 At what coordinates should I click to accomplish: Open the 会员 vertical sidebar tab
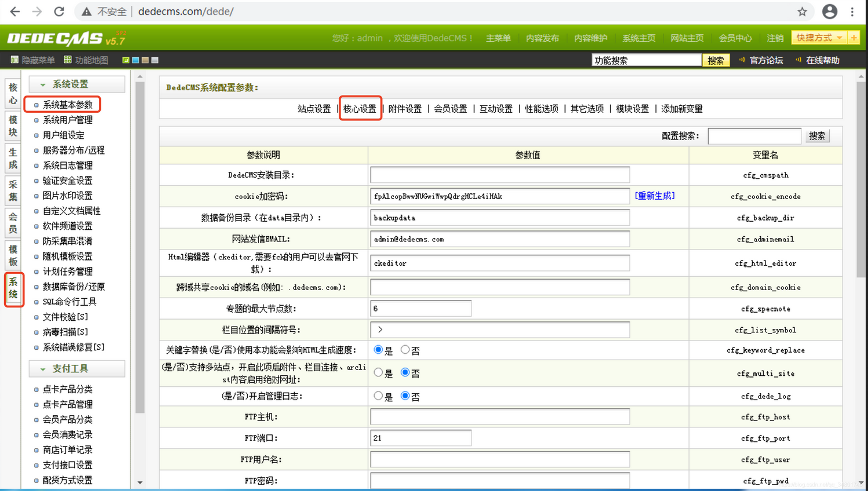pos(13,223)
